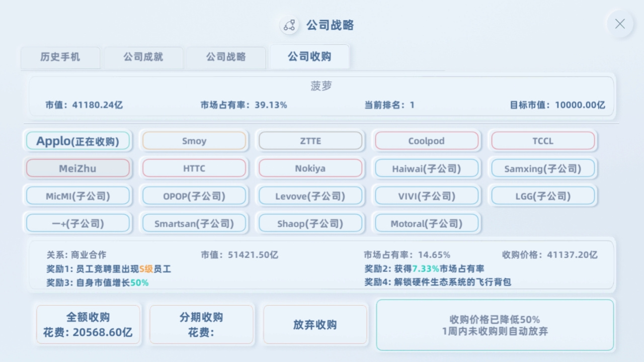This screenshot has height=362, width=644.
Task: Click the 收购价格已降低50% notice box
Action: click(495, 325)
